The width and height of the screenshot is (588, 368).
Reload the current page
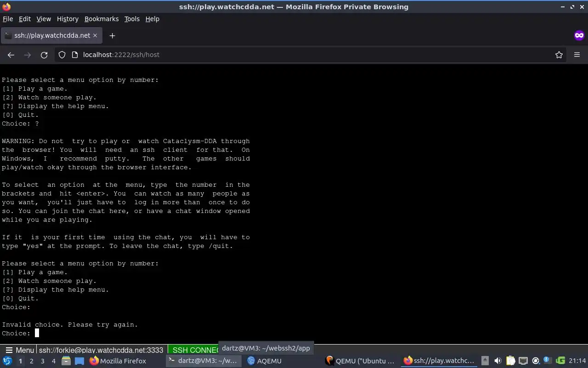click(44, 55)
